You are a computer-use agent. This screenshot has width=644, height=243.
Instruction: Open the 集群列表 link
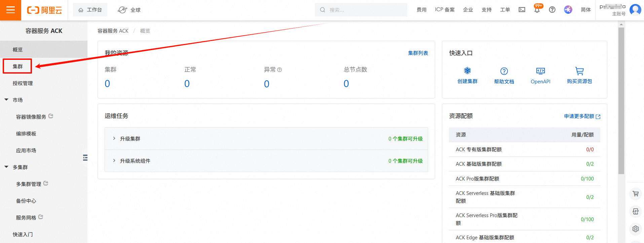pos(418,53)
